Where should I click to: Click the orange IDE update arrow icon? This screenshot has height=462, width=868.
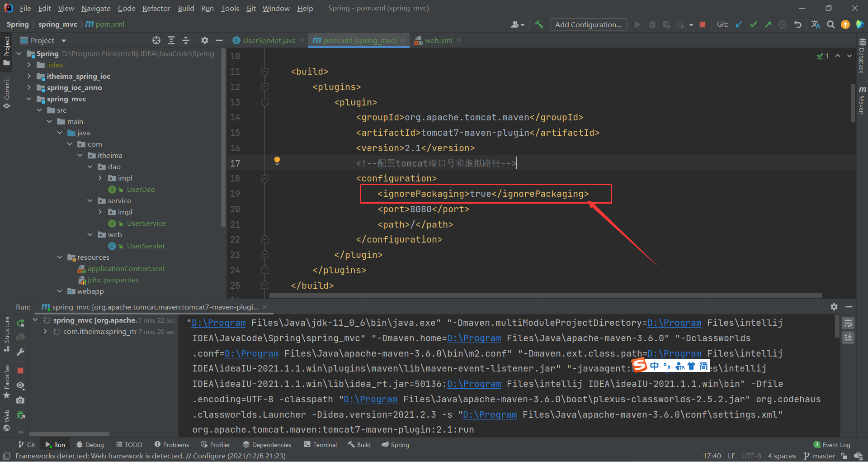click(845, 24)
